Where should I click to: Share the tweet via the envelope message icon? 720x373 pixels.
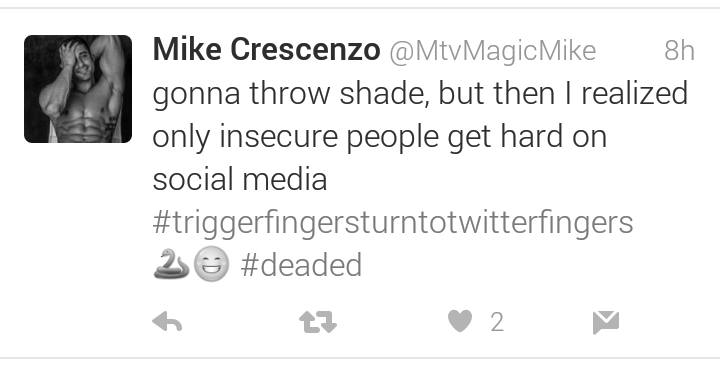point(606,322)
